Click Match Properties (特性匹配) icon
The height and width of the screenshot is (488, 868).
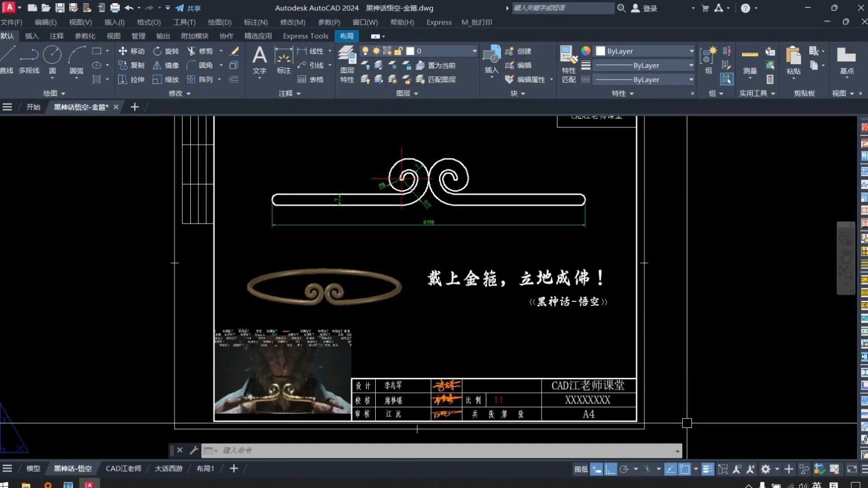coord(569,64)
